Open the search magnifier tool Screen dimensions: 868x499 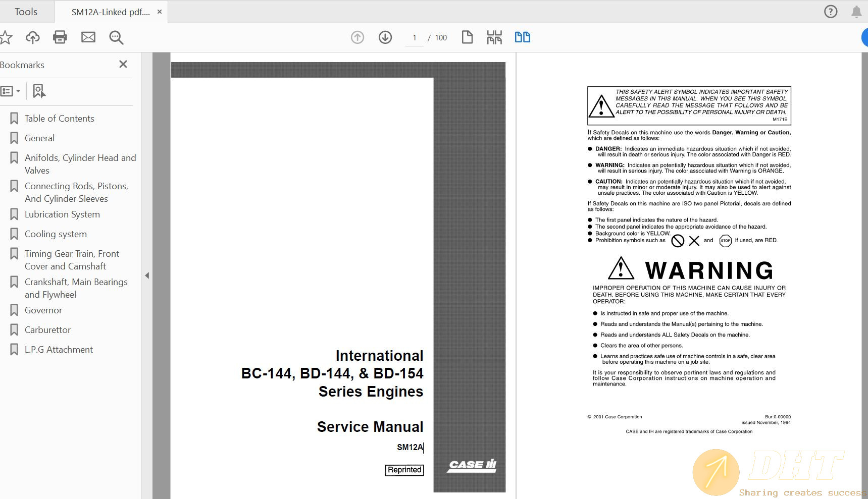coord(116,37)
